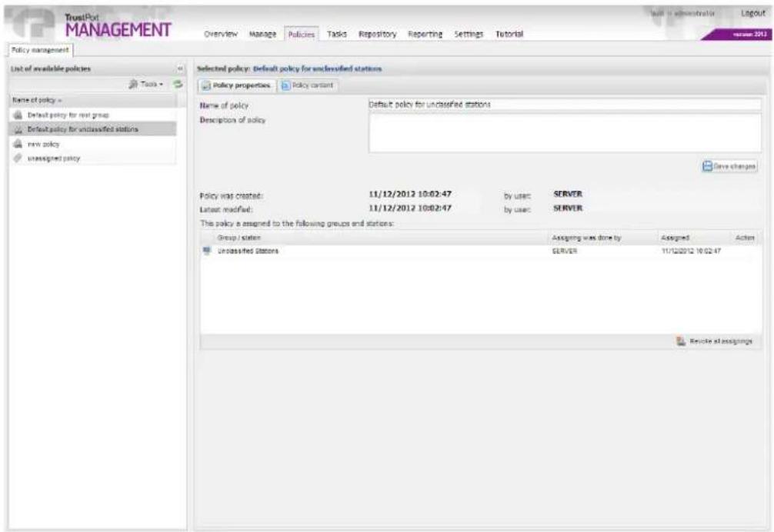Image resolution: width=774 pixels, height=532 pixels.
Task: Click the Logout link
Action: [752, 13]
